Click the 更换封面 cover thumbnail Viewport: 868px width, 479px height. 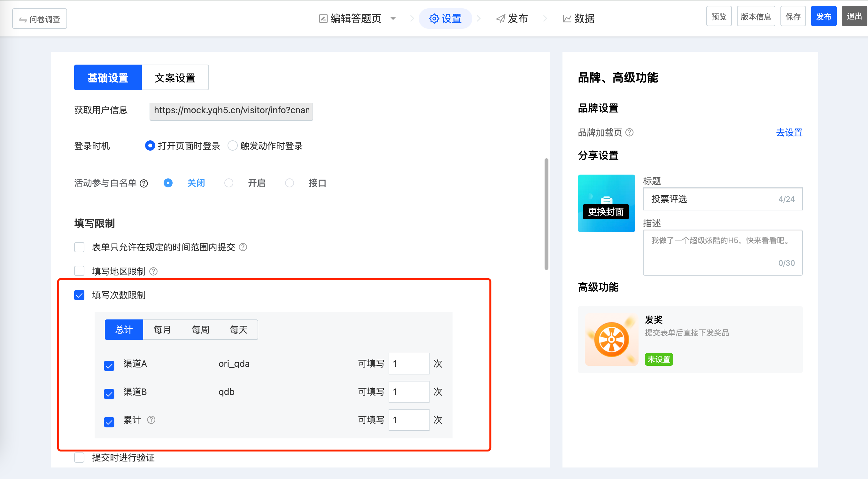coord(606,203)
